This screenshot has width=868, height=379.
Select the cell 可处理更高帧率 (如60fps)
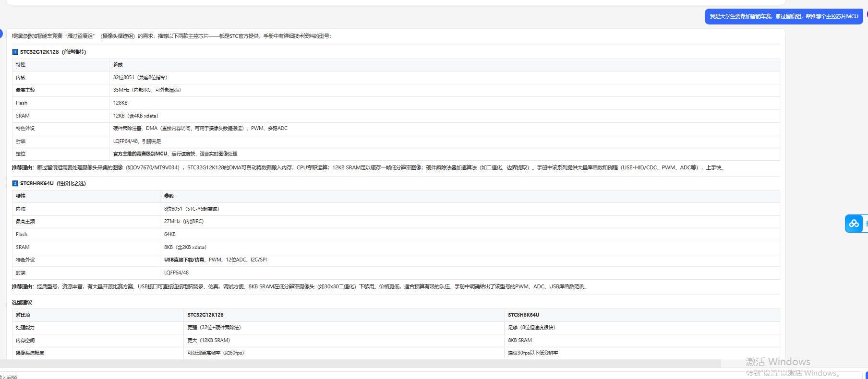[216, 353]
